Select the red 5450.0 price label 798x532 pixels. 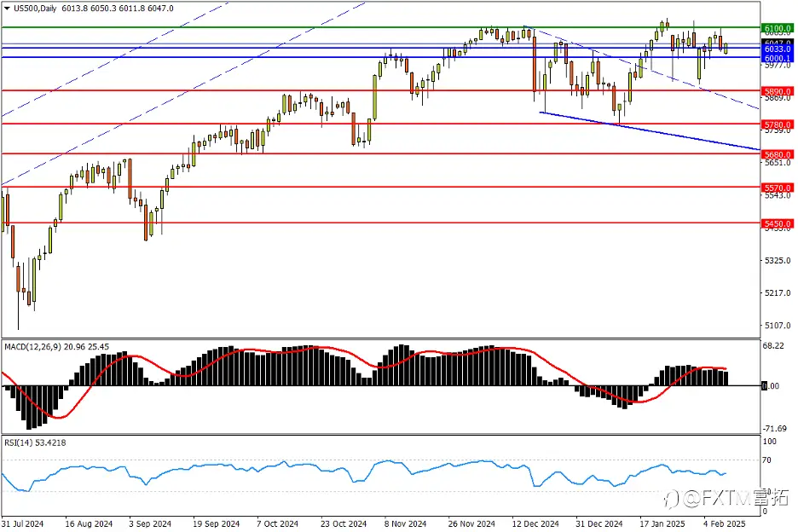click(x=778, y=224)
